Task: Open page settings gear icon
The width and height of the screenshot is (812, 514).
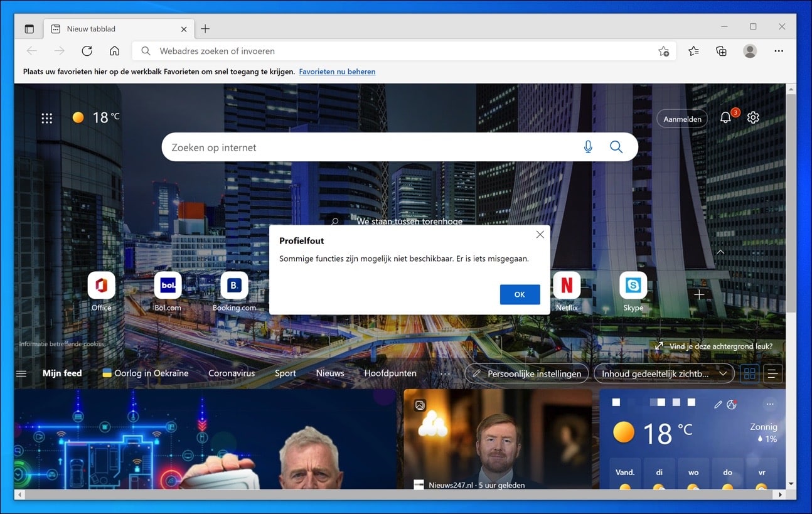Action: click(x=753, y=117)
